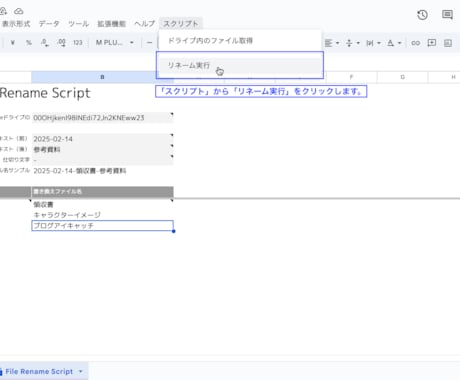Click the cloud save status icon

19,11
